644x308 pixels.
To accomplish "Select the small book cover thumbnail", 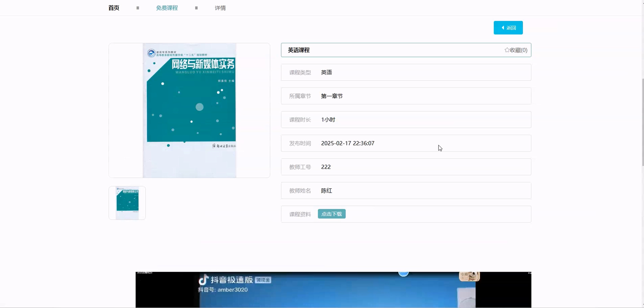I will tap(127, 203).
